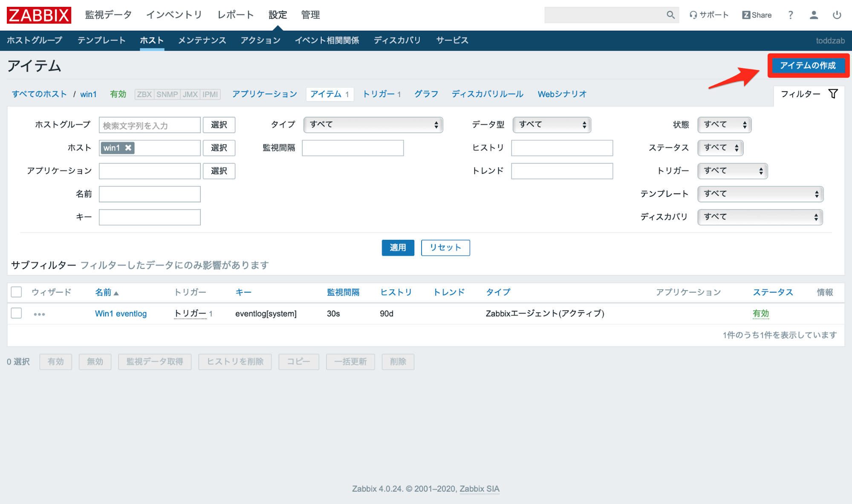Click the リセット button
The image size is (852, 504).
pyautogui.click(x=445, y=248)
